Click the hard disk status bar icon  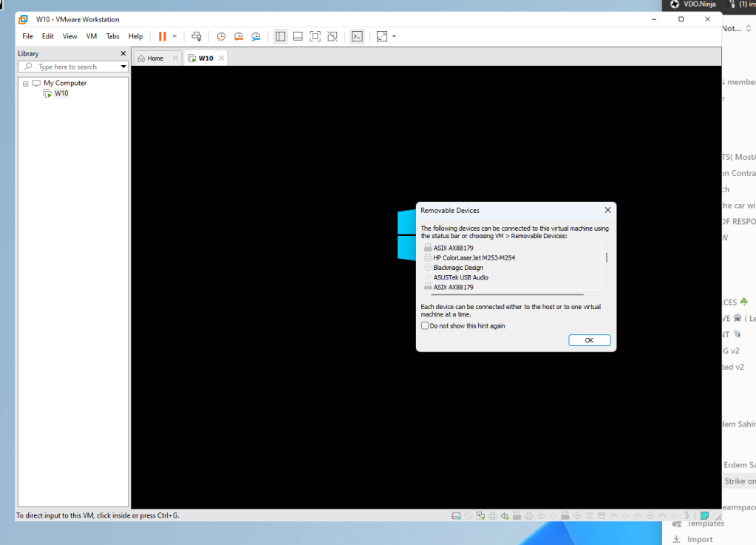tap(456, 515)
